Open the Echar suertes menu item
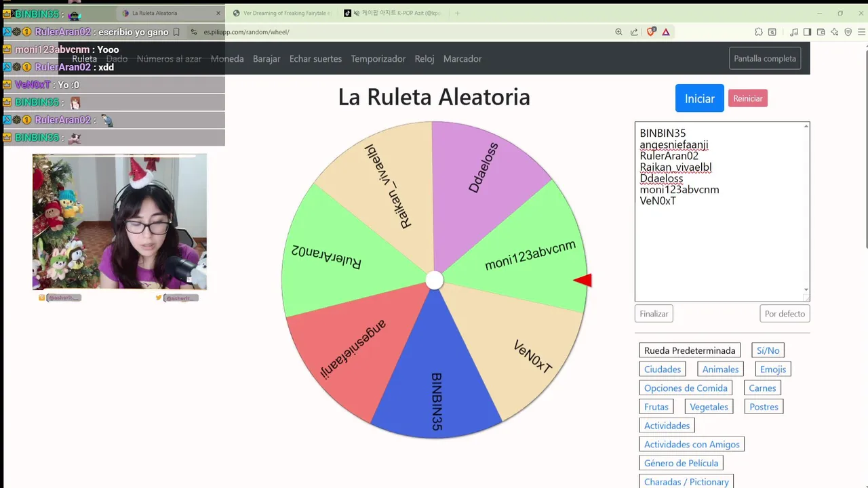The image size is (868, 488). (315, 59)
